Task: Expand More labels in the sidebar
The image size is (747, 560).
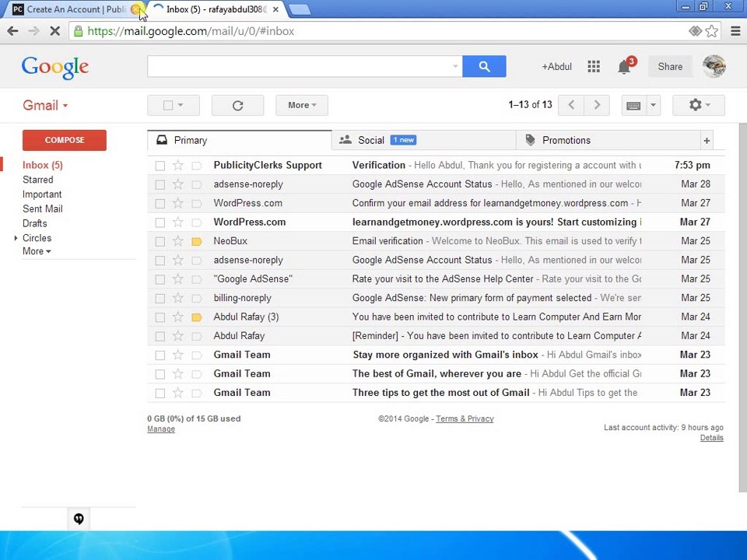Action: tap(37, 251)
